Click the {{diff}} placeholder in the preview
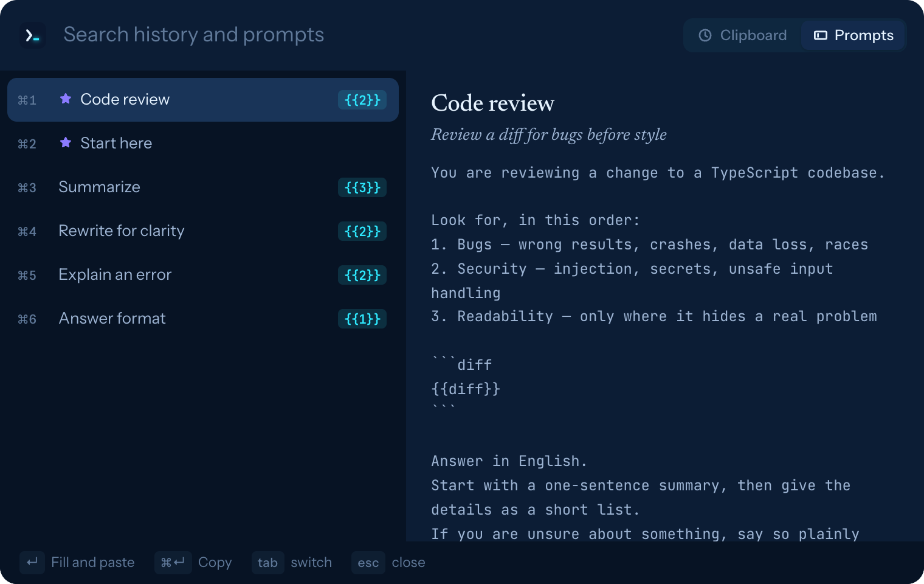 [x=466, y=389]
